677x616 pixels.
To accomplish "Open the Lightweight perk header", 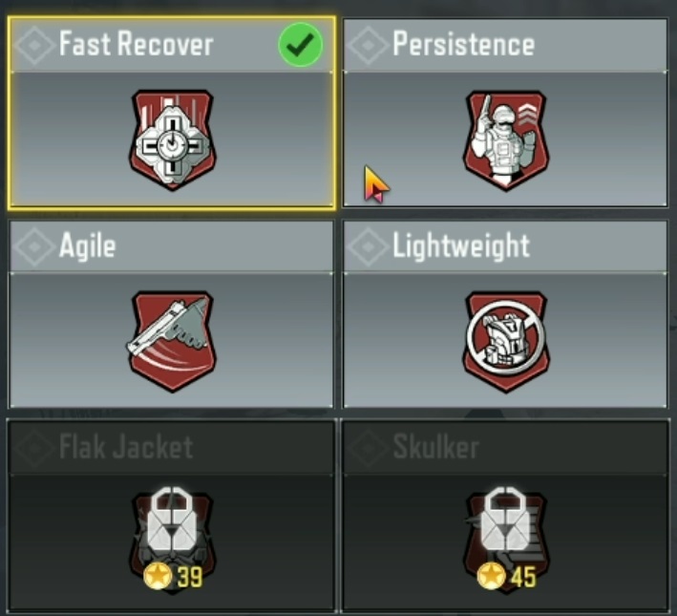I will 505,246.
